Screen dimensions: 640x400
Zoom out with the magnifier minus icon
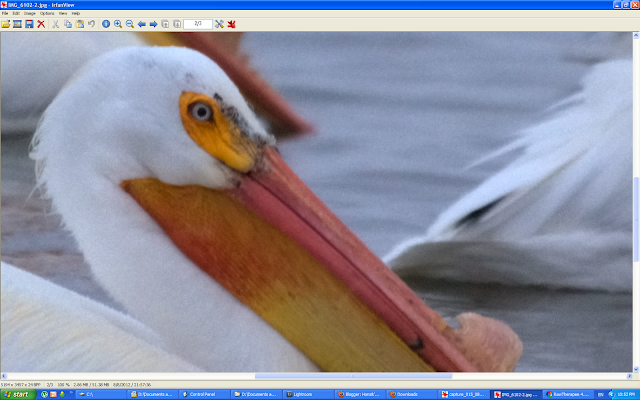[x=129, y=24]
